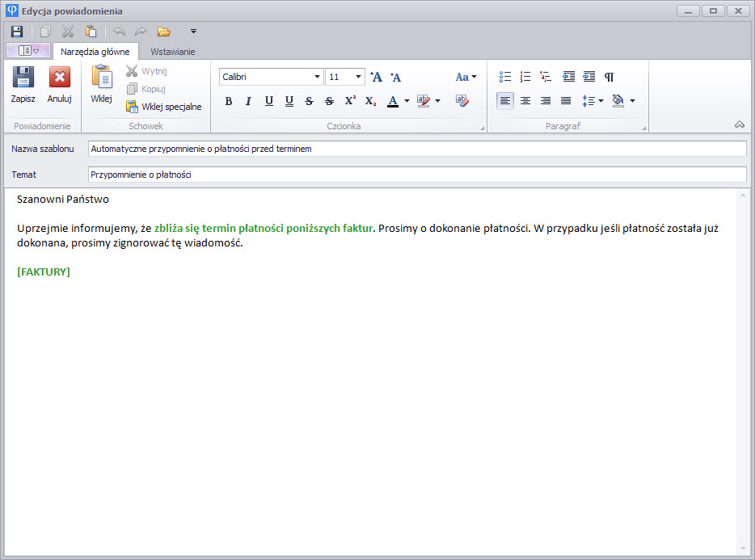The image size is (755, 560).
Task: Click the Zapisz save button
Action: (23, 85)
